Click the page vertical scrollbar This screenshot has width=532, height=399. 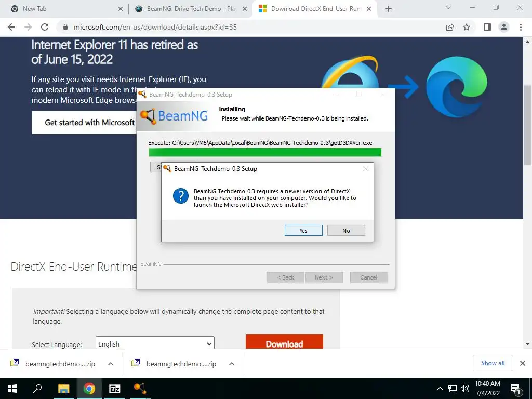pyautogui.click(x=528, y=126)
